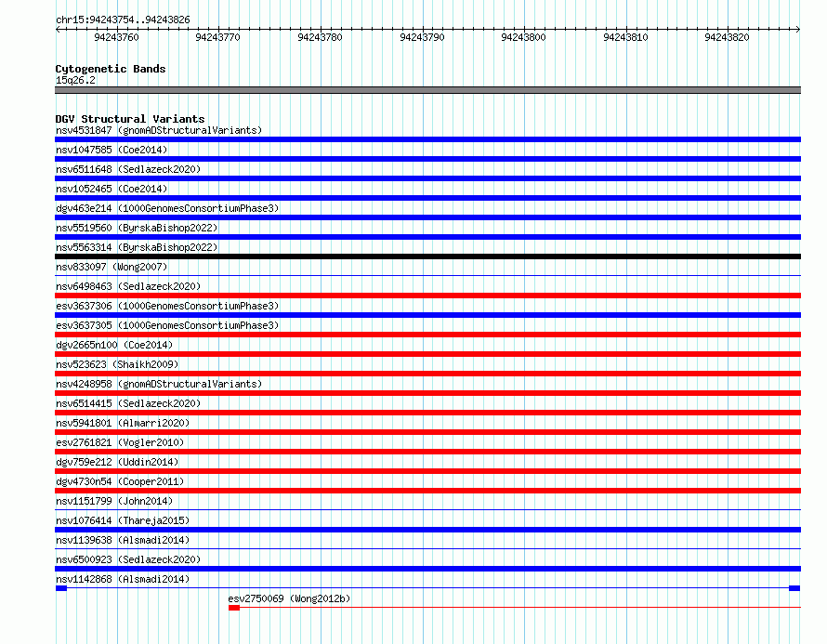Click ruler position 94243770
This screenshot has height=644, width=827.
click(x=217, y=37)
